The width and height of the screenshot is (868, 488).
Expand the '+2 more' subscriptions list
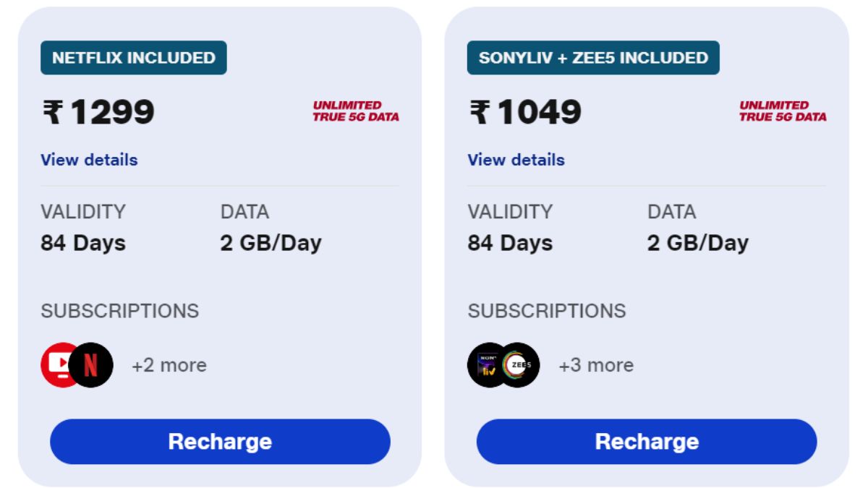click(x=169, y=365)
